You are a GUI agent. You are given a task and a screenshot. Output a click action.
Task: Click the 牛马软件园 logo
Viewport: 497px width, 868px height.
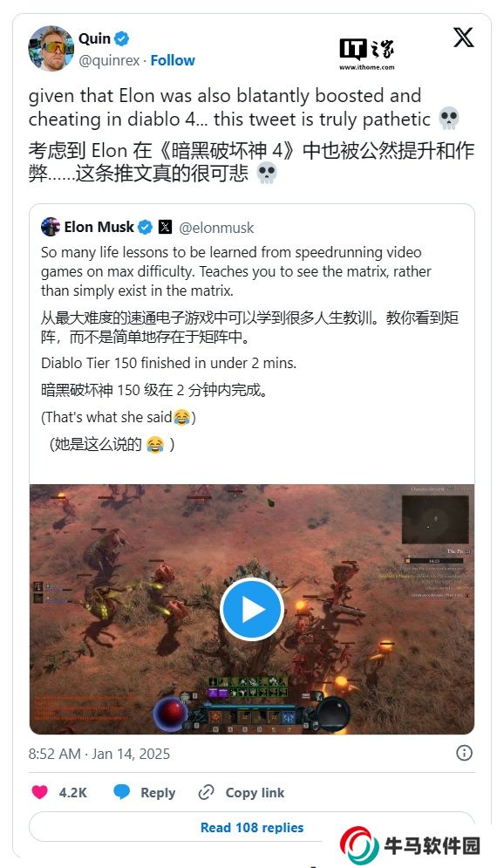point(410,845)
